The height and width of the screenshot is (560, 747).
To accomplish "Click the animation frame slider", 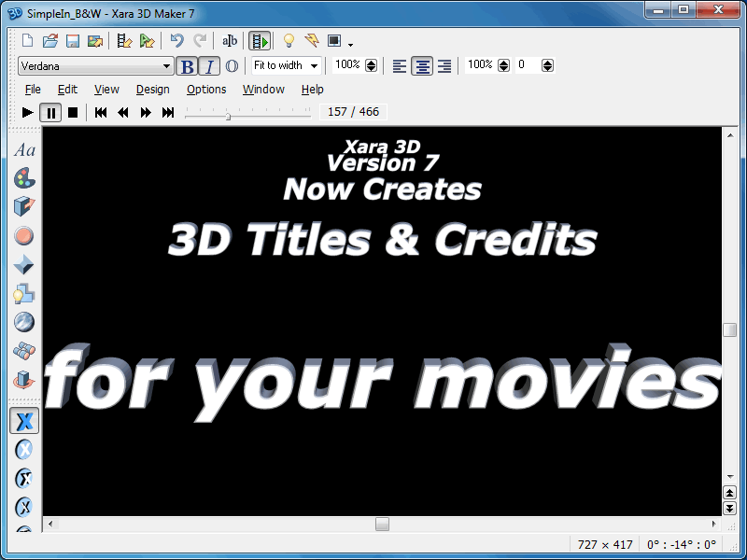I will point(228,114).
